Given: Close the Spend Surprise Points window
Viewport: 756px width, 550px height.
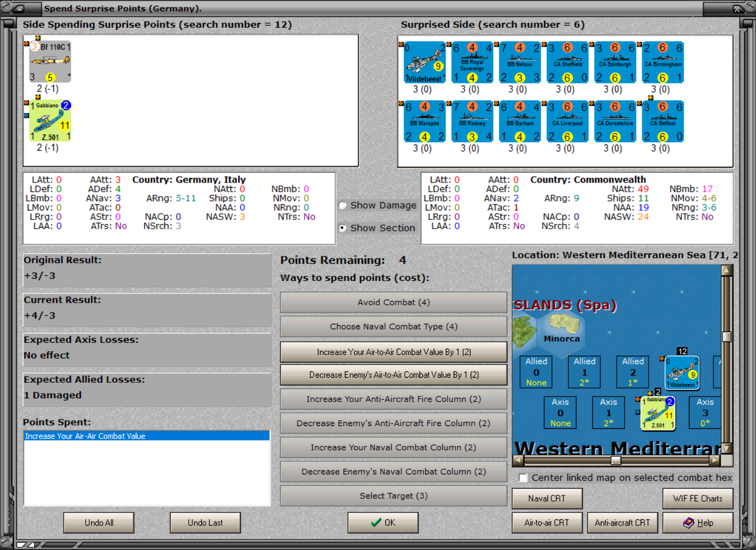Looking at the screenshot, I should [738, 9].
